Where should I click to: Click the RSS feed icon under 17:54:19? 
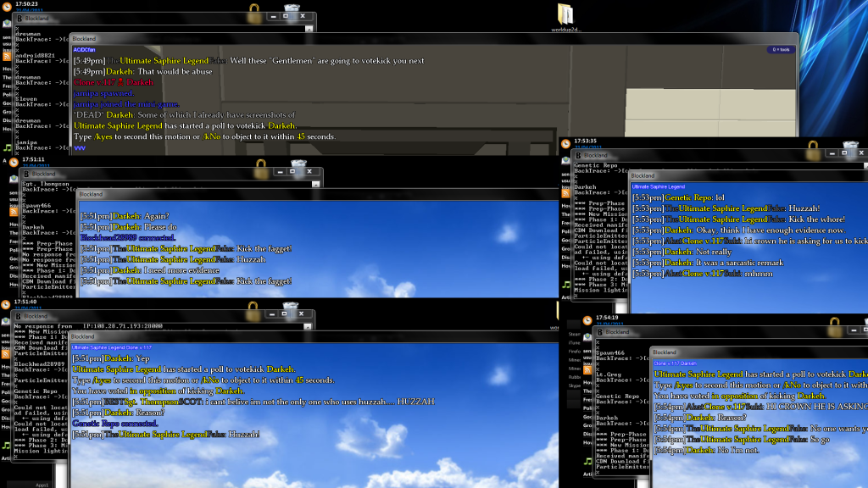tap(587, 369)
